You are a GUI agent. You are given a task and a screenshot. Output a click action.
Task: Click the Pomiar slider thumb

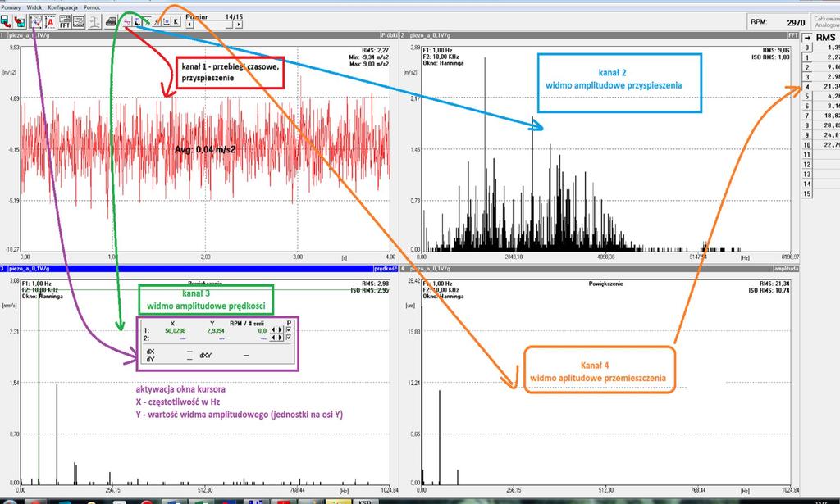(231, 24)
